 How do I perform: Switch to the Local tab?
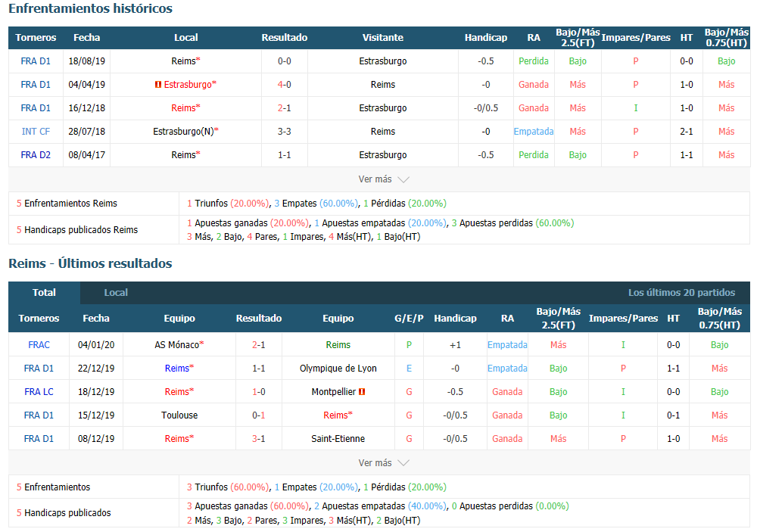coord(116,293)
